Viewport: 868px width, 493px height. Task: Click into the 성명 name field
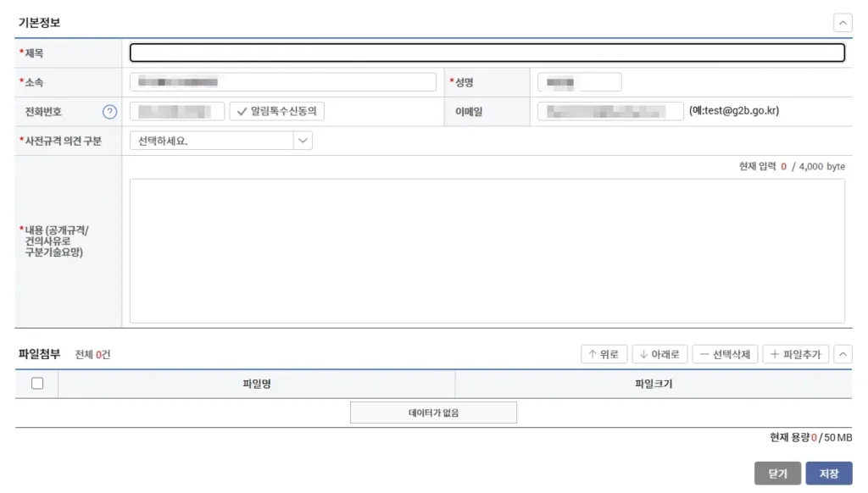click(x=579, y=82)
